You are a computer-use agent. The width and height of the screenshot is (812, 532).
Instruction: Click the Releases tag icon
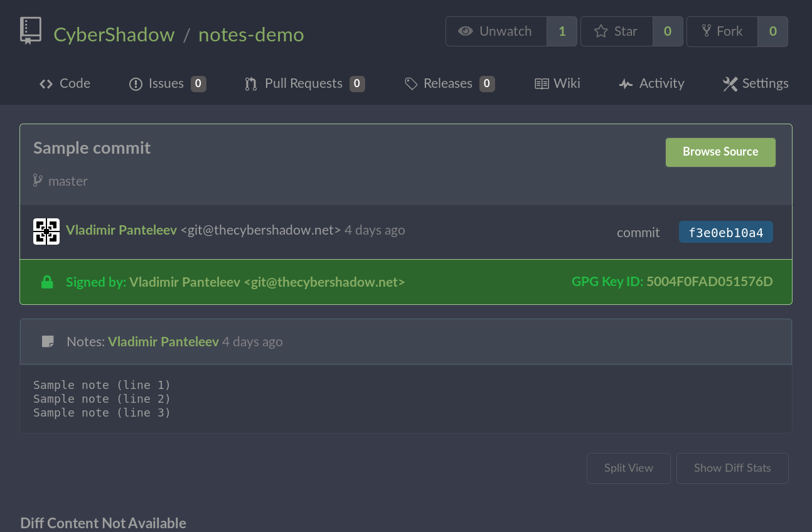pos(411,84)
